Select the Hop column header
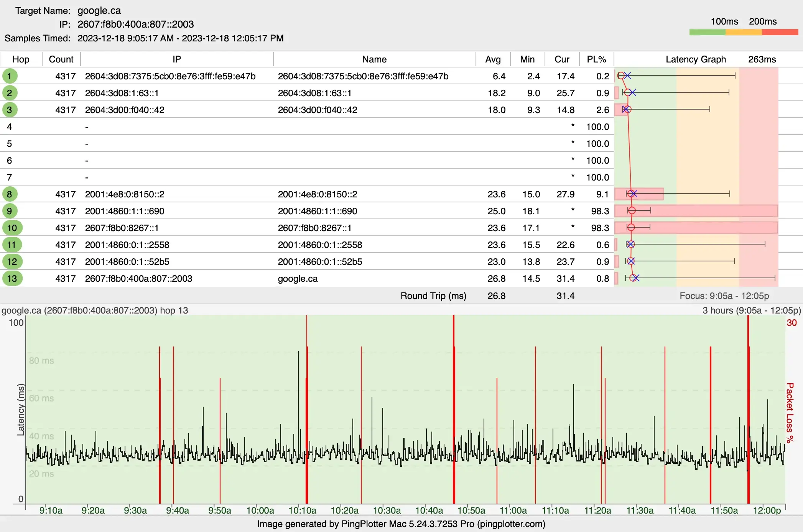 pyautogui.click(x=21, y=59)
